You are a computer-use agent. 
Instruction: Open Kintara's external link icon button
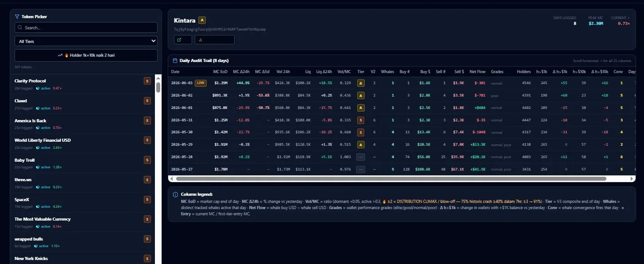click(183, 40)
